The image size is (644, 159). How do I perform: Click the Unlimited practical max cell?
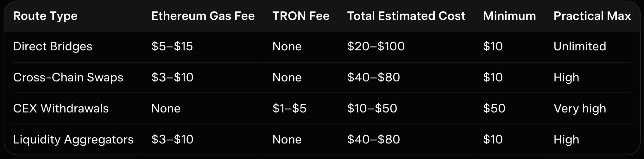(x=579, y=47)
